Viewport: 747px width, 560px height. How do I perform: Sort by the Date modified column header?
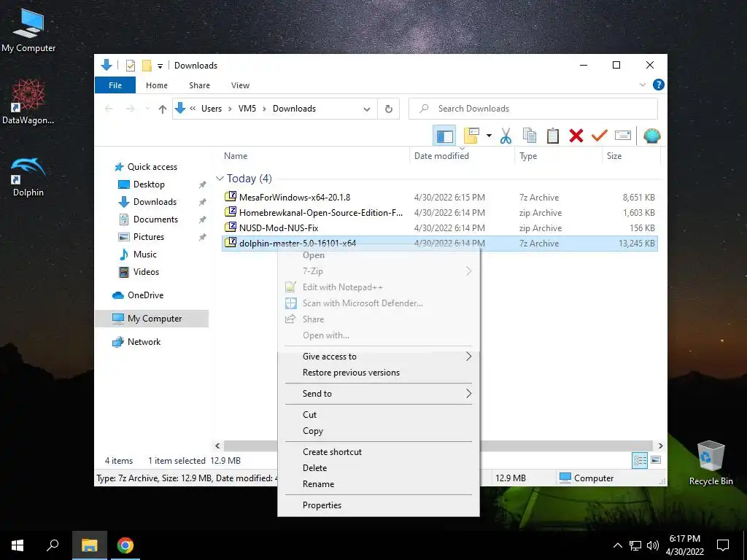[x=441, y=156]
